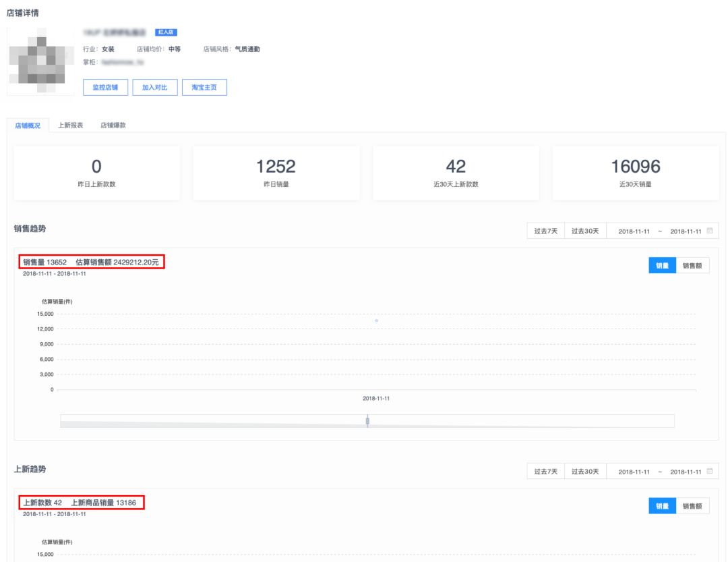Switch to the 店铺概况 tab
728x562 pixels.
click(28, 125)
